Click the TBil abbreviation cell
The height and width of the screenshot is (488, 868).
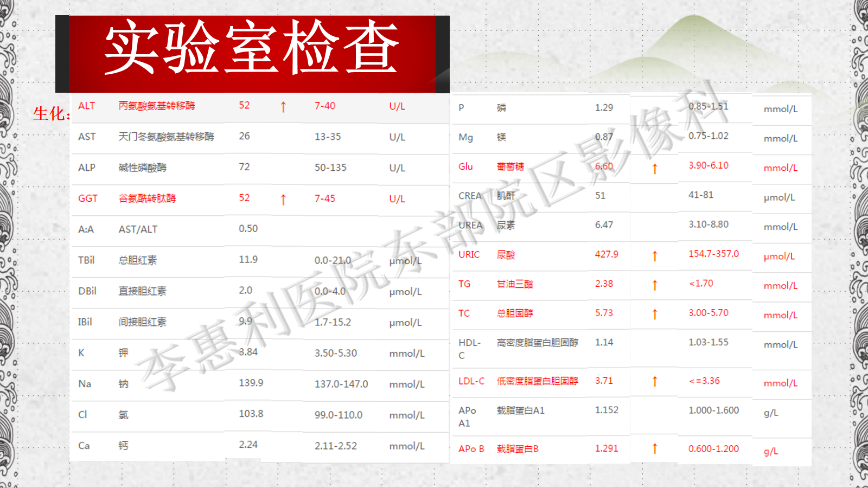[x=86, y=260]
